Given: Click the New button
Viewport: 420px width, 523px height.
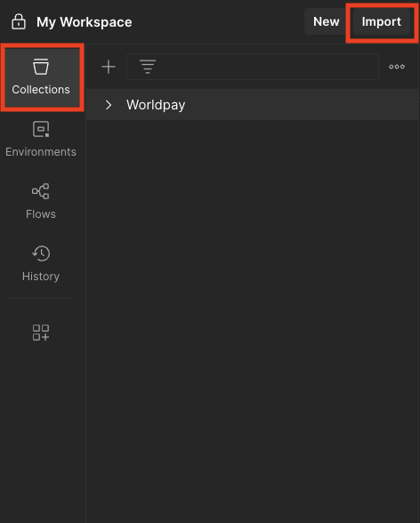Looking at the screenshot, I should pos(326,22).
